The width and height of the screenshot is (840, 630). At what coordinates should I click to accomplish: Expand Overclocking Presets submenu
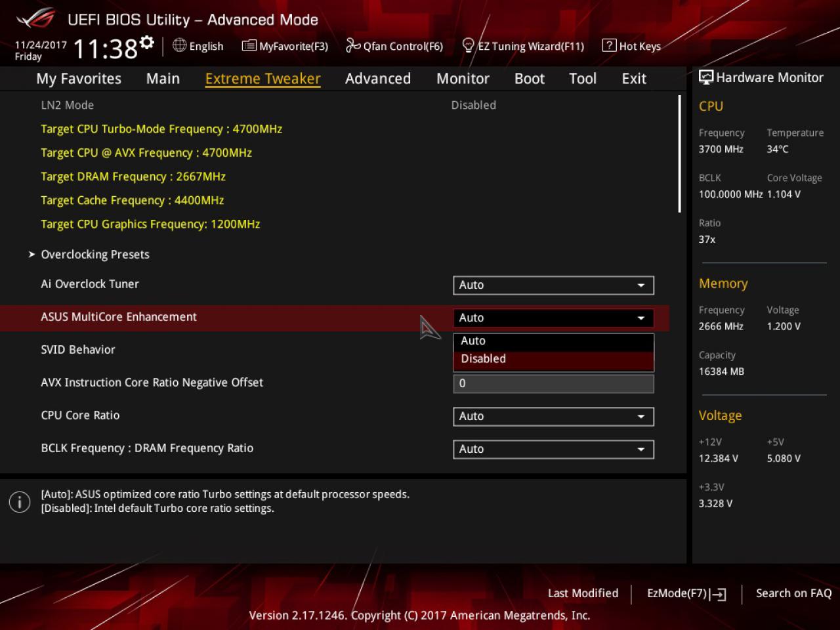(x=95, y=255)
